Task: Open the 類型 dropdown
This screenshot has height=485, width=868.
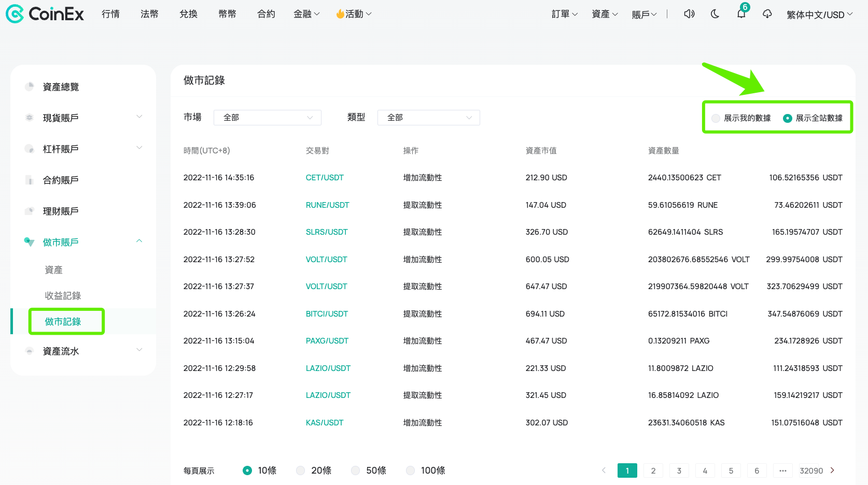Action: coord(429,118)
